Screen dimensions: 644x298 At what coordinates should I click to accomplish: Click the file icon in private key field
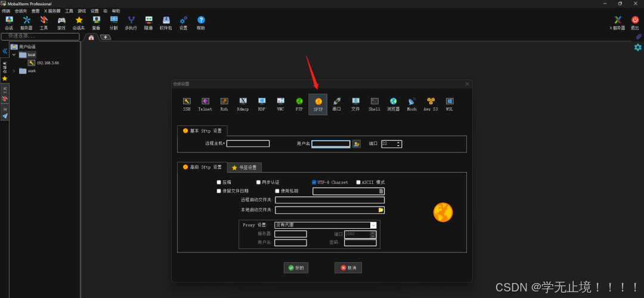click(381, 191)
